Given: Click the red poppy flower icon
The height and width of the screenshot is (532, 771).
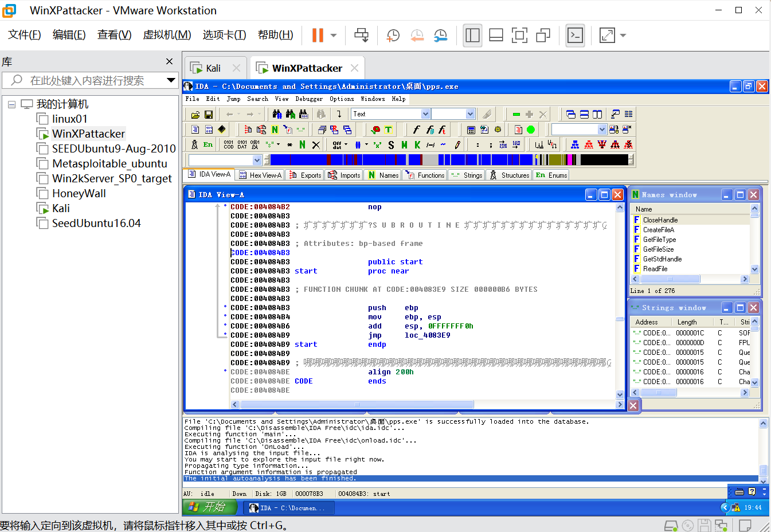Looking at the screenshot, I should pyautogui.click(x=375, y=130).
